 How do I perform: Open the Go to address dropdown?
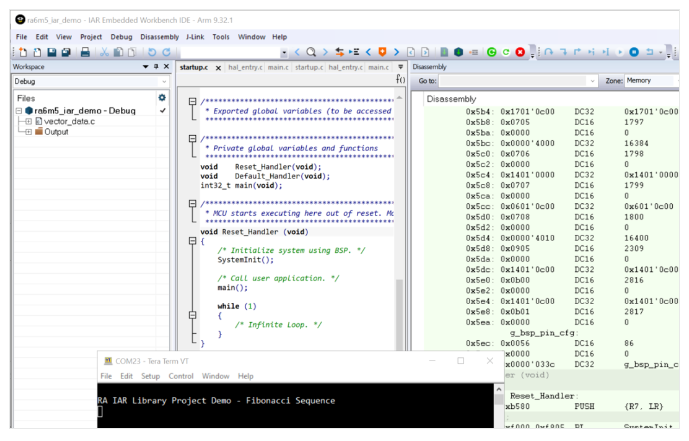[x=592, y=81]
